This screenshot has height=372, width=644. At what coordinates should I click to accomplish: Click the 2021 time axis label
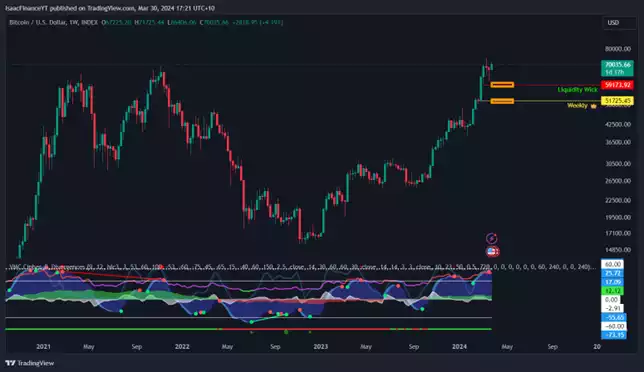coord(43,347)
